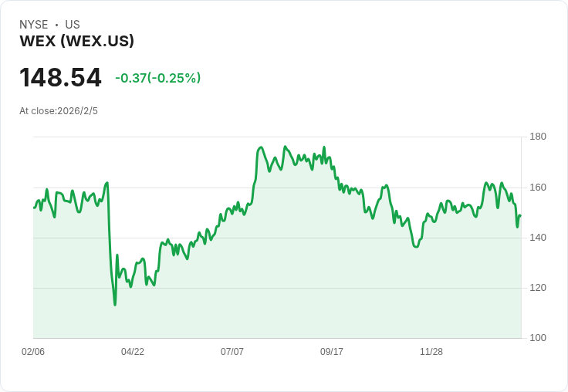Click the 100 price axis label
Image resolution: width=568 pixels, height=392 pixels.
[538, 338]
